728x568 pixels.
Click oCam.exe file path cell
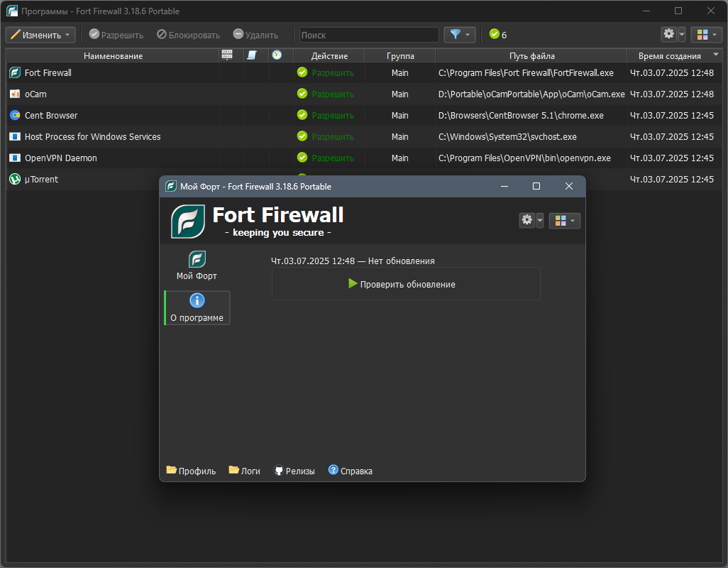531,94
